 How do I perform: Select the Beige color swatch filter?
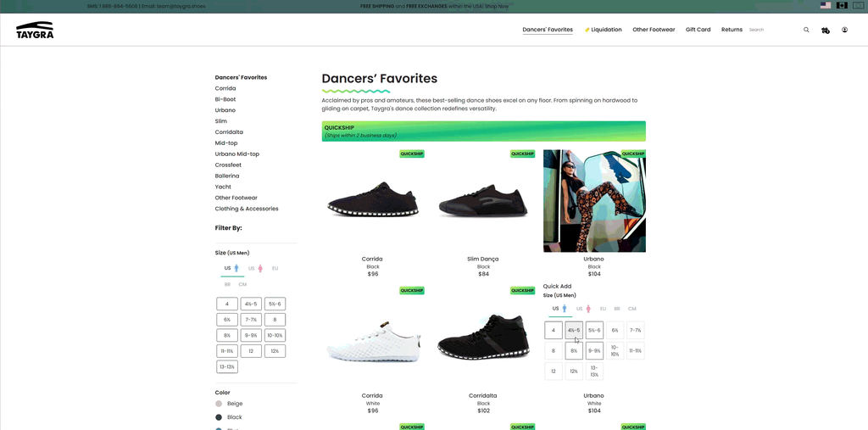pyautogui.click(x=219, y=404)
